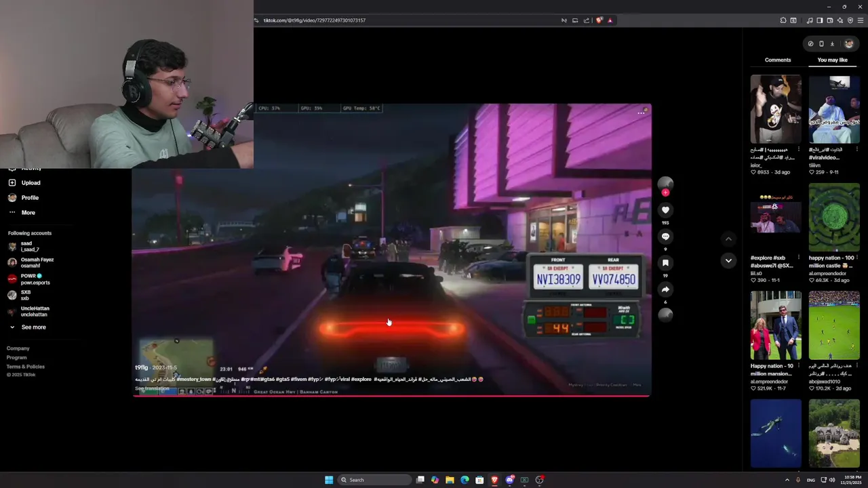
Task: Open Profile in the sidebar
Action: pyautogui.click(x=30, y=197)
